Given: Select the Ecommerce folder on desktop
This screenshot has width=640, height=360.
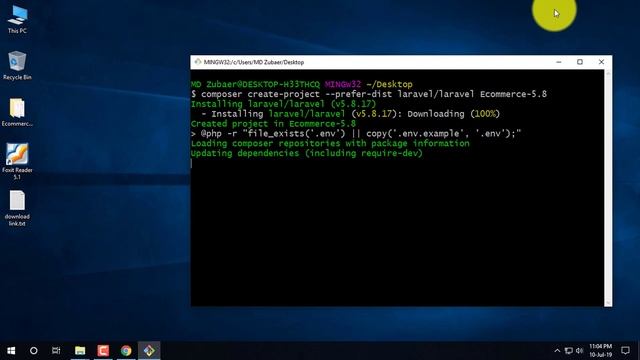Looking at the screenshot, I should click(17, 112).
